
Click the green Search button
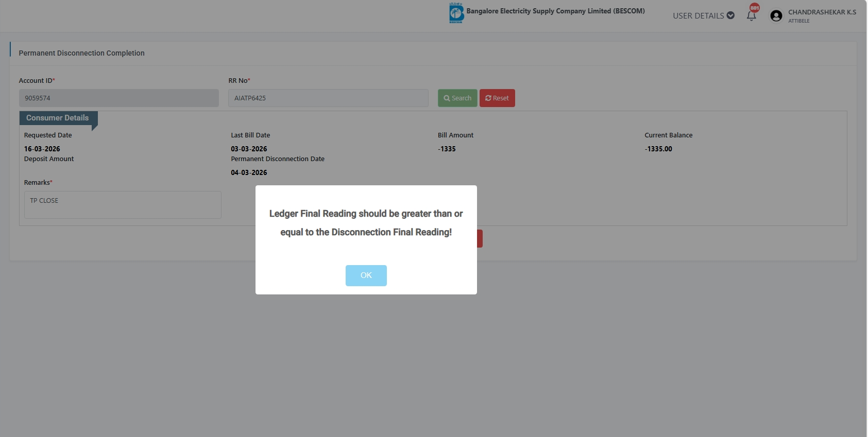click(457, 98)
